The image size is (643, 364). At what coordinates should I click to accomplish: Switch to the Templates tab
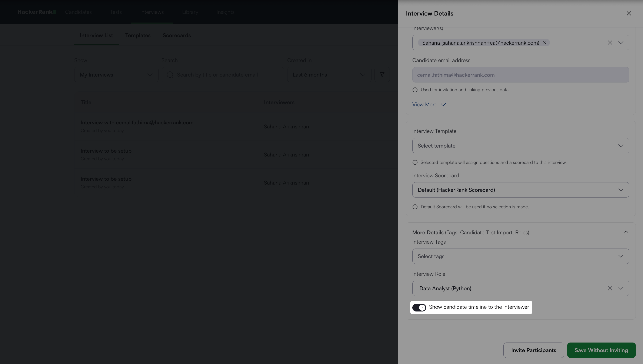(x=138, y=36)
